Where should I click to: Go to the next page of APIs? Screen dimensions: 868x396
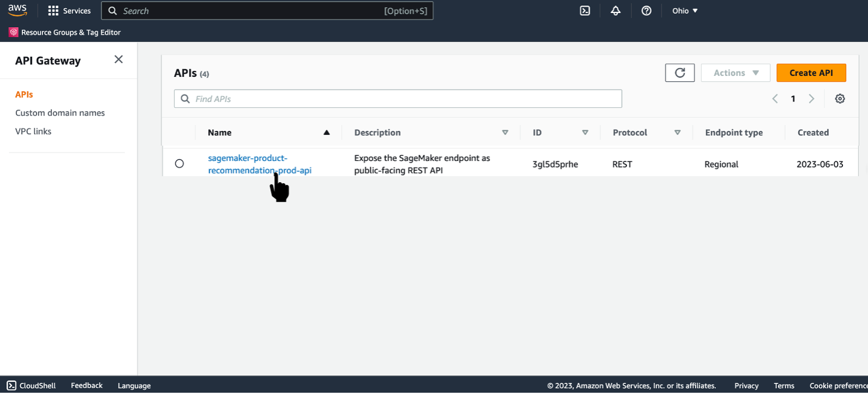tap(811, 99)
